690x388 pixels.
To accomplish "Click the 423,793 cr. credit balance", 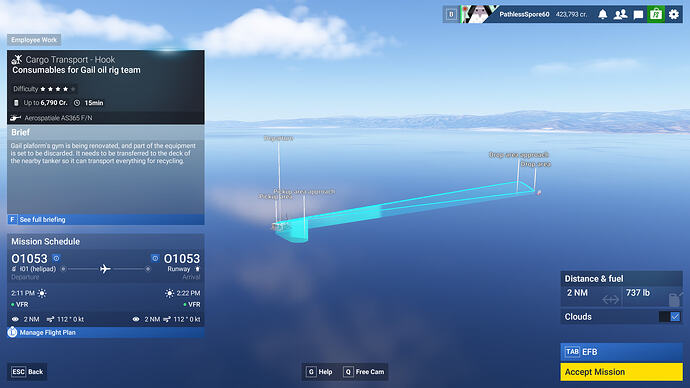I will coord(571,15).
